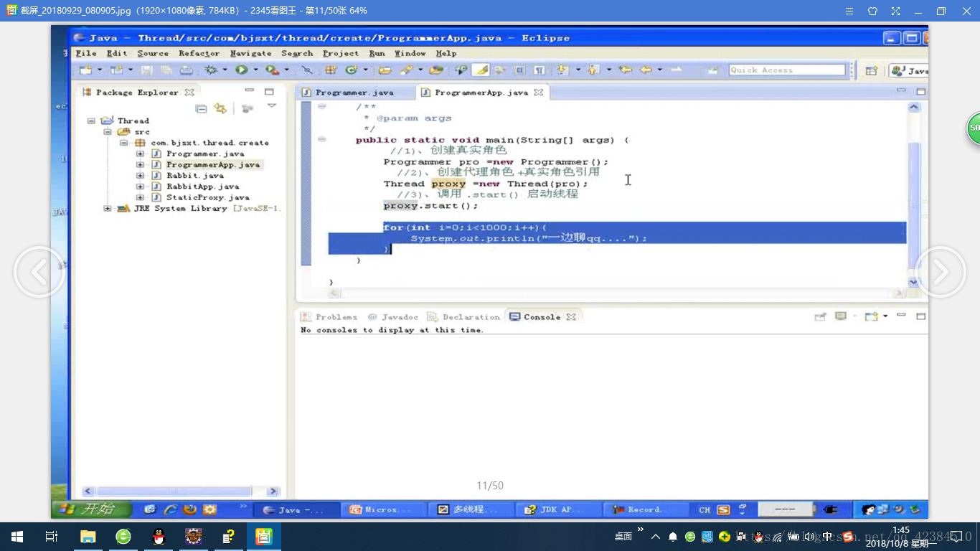Click the Toggle Mark Occurrences highlighter icon
This screenshot has height=551, width=980.
[480, 70]
